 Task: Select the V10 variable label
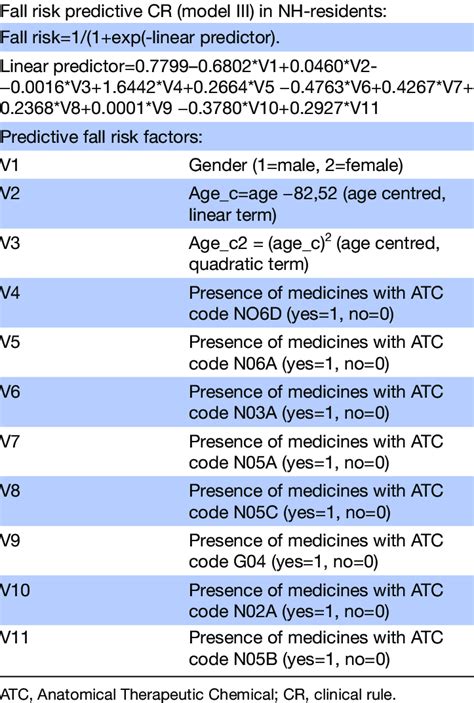[15, 590]
